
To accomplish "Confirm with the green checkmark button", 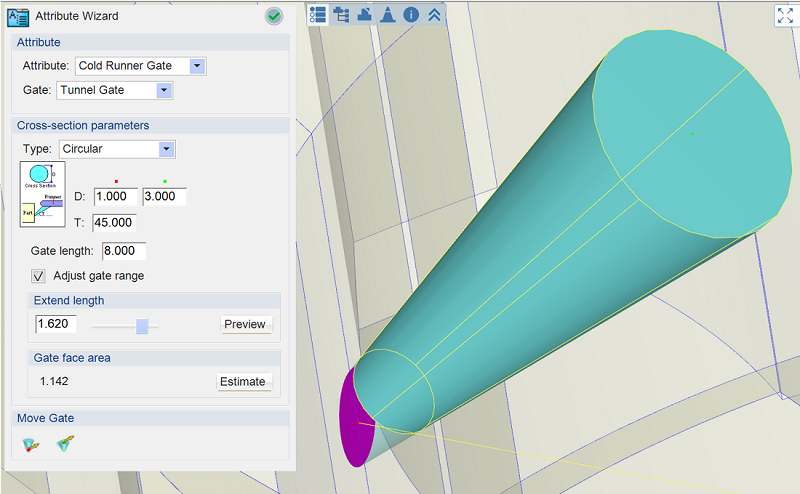I will tap(274, 16).
